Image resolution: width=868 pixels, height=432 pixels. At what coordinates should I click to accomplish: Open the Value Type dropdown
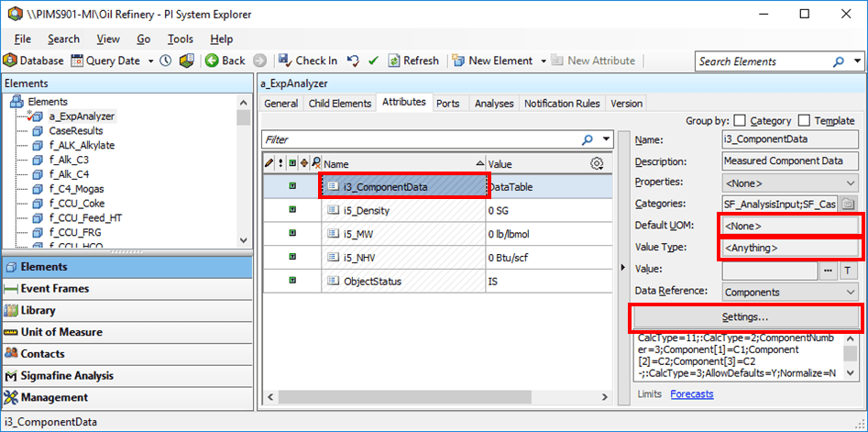pyautogui.click(x=790, y=248)
